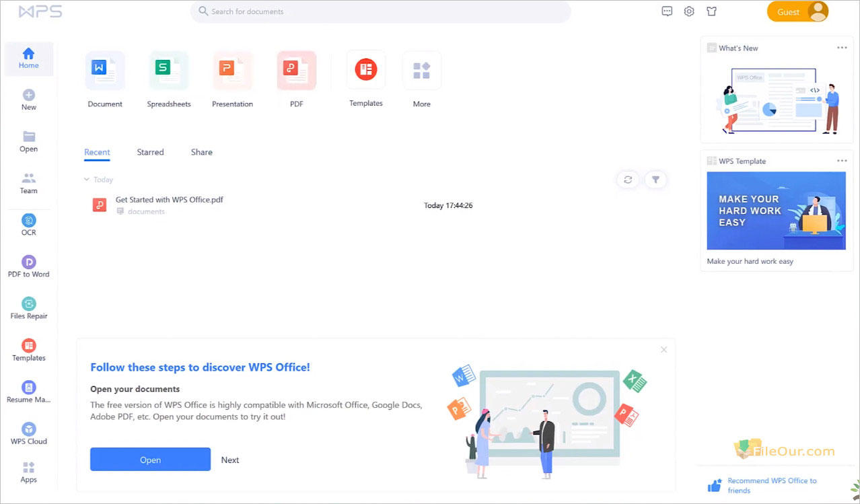The height and width of the screenshot is (504, 860).
Task: Click the Today 17:44:26 timestamp
Action: (448, 205)
